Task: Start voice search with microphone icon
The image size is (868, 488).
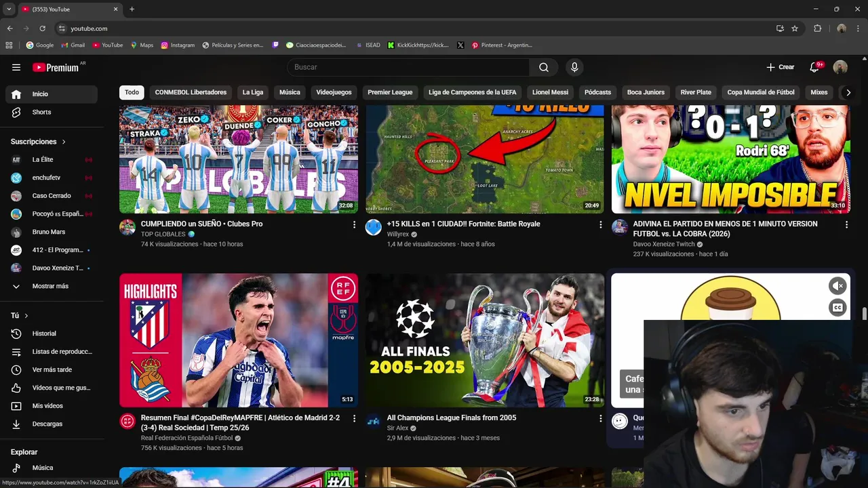Action: coord(574,67)
